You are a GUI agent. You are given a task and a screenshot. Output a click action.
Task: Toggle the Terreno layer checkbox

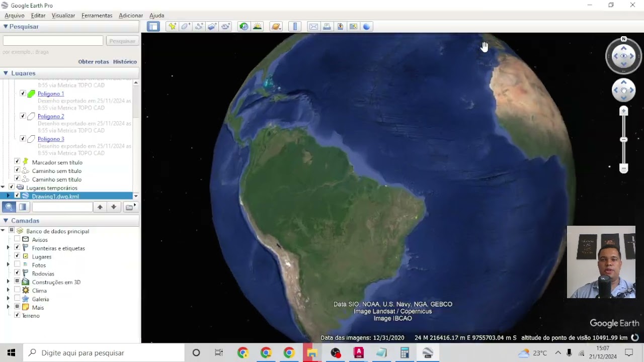(17, 315)
